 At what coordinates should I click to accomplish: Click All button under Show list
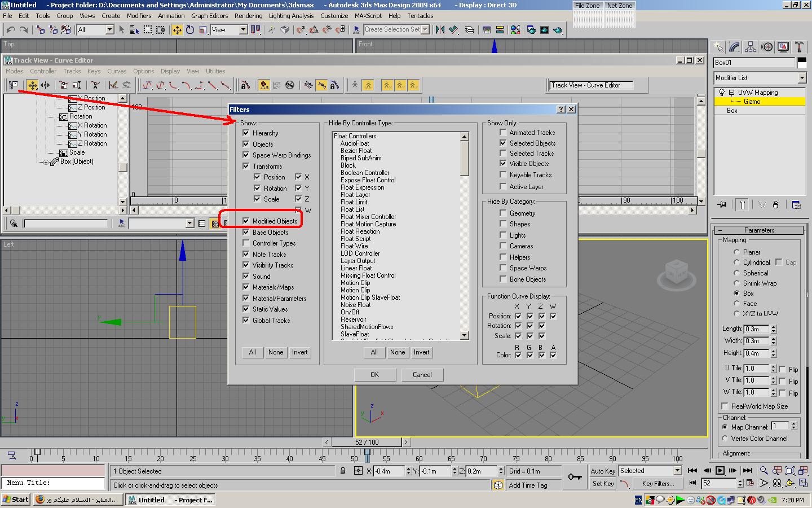tap(253, 352)
